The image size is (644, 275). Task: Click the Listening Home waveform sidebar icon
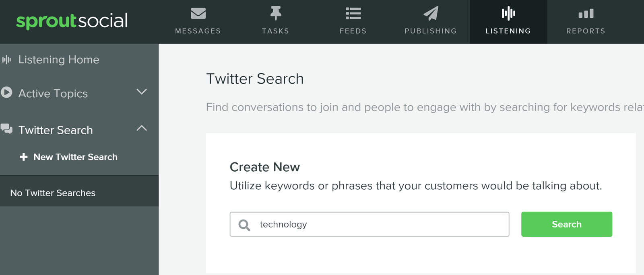[x=6, y=60]
